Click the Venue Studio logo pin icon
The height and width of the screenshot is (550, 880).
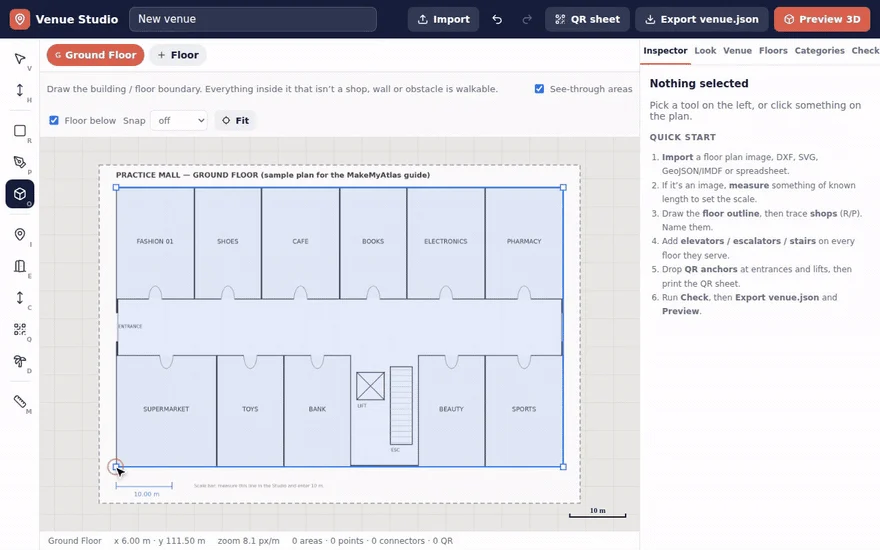[20, 19]
